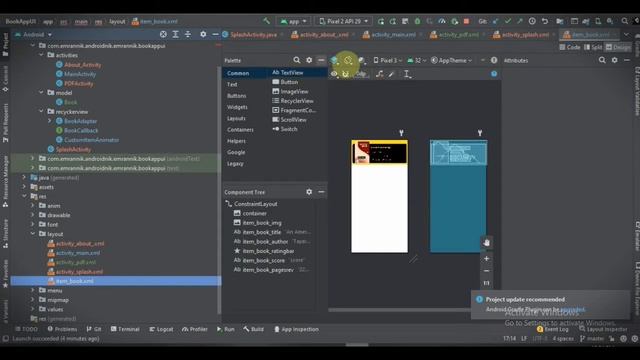This screenshot has width=640, height=360.
Task: Toggle View Options eye icon
Action: pyautogui.click(x=334, y=74)
